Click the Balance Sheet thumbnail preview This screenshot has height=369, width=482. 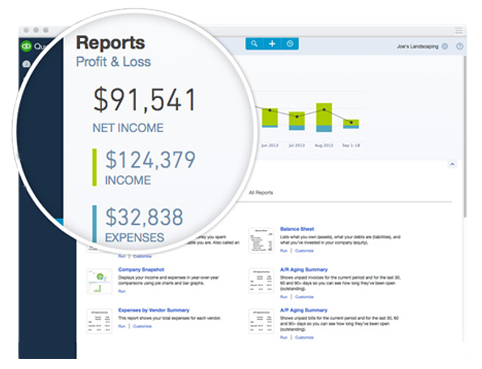261,240
